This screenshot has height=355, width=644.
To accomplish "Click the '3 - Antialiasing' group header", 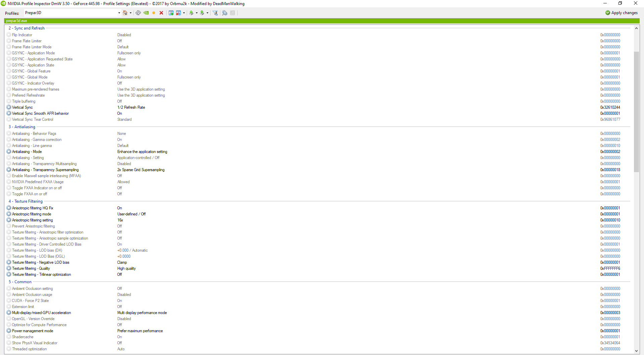I will 22,127.
